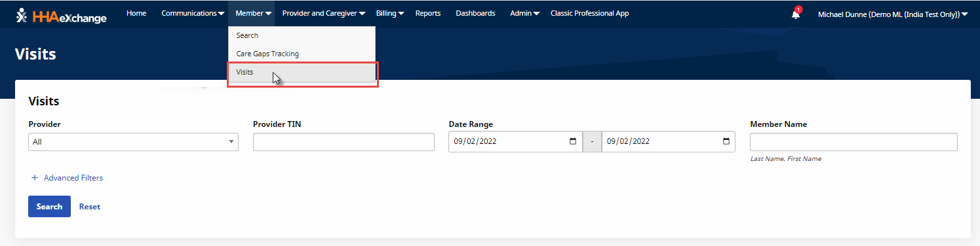Expand the Communications menu
This screenshot has height=246, width=980.
point(192,13)
